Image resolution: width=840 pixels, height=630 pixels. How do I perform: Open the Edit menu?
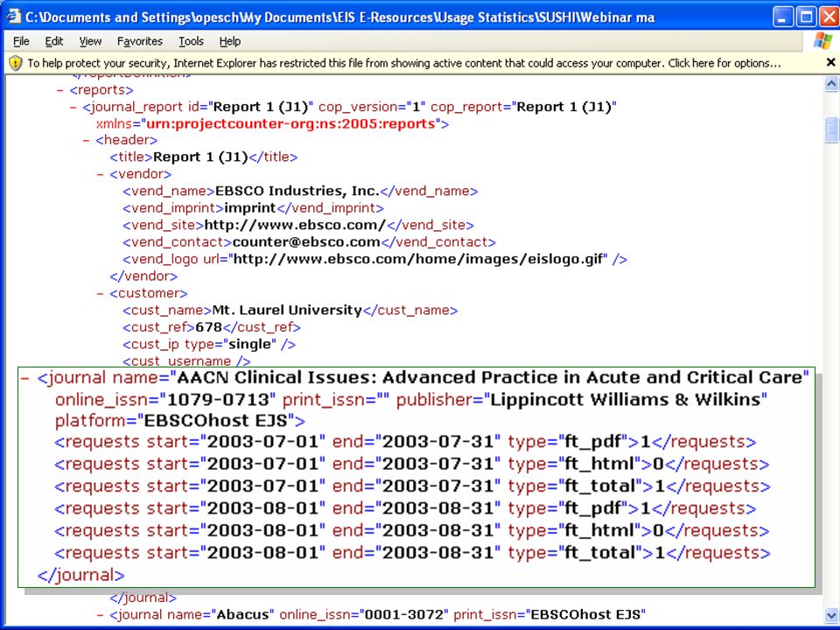pos(53,41)
